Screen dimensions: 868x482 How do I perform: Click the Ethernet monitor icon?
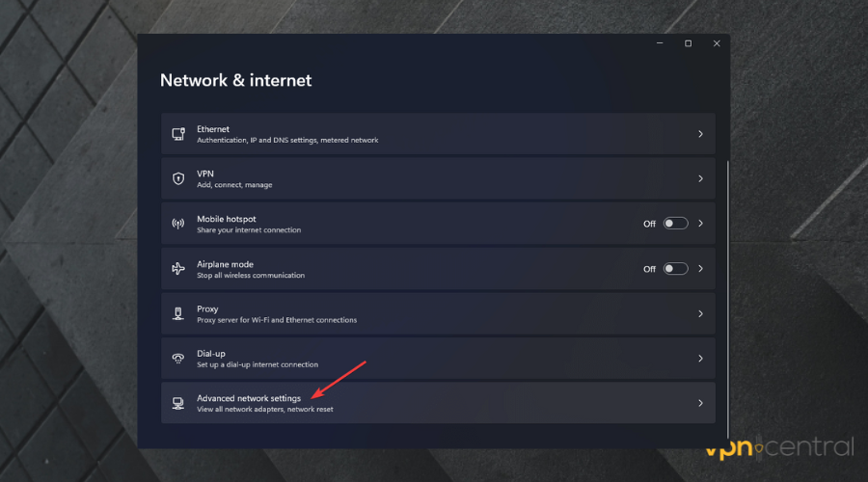point(177,134)
